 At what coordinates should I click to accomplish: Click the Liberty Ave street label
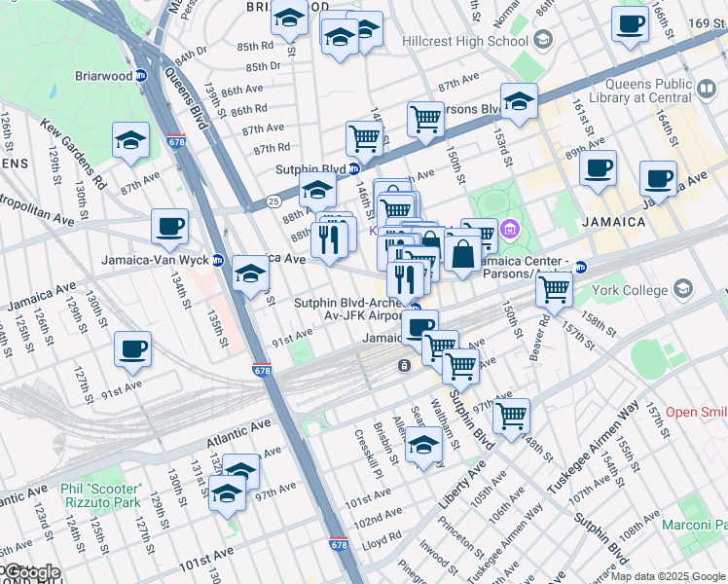(462, 484)
